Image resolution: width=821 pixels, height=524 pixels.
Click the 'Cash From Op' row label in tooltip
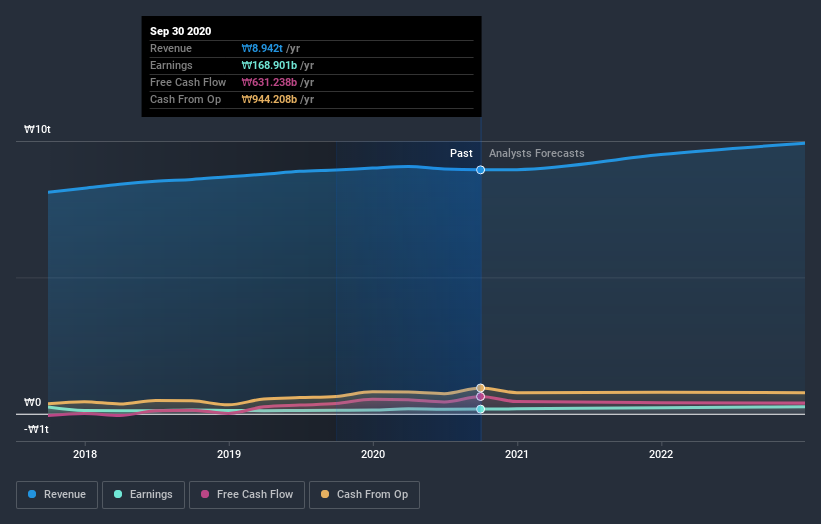coord(185,99)
